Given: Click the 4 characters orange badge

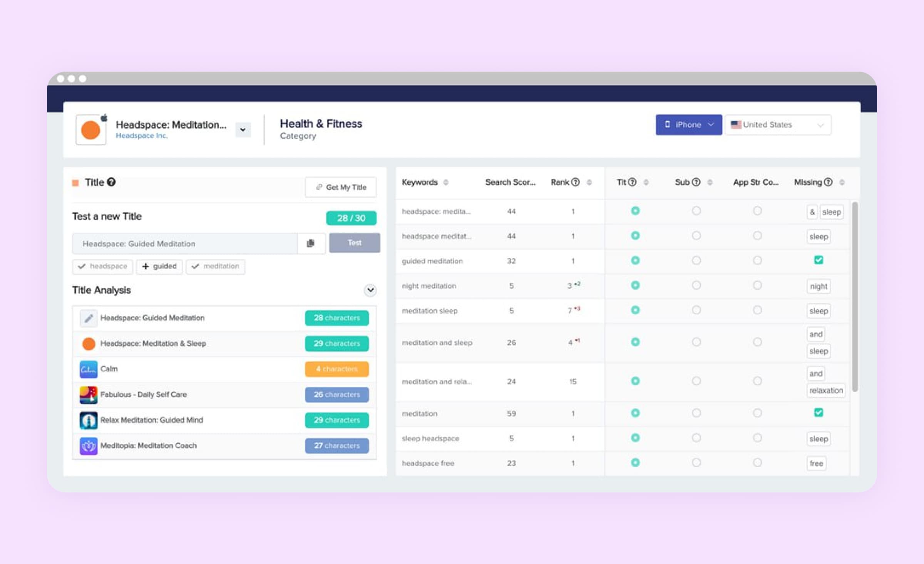Looking at the screenshot, I should tap(337, 369).
